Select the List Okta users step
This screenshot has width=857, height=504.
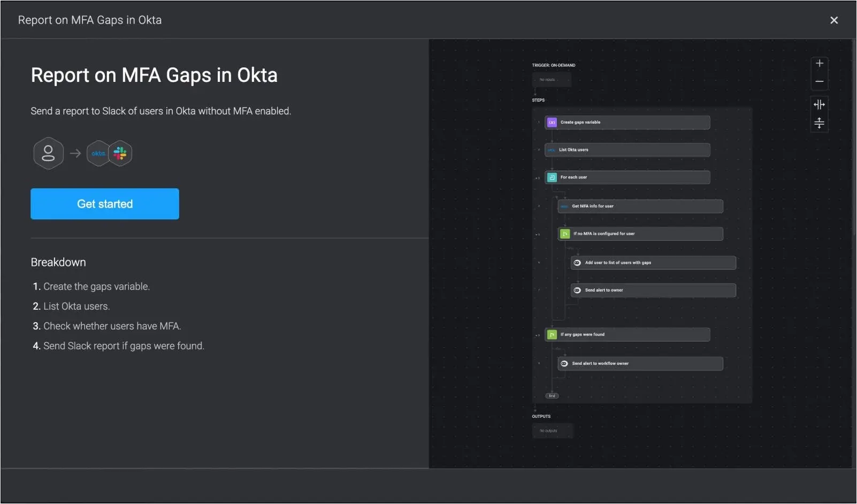point(628,150)
